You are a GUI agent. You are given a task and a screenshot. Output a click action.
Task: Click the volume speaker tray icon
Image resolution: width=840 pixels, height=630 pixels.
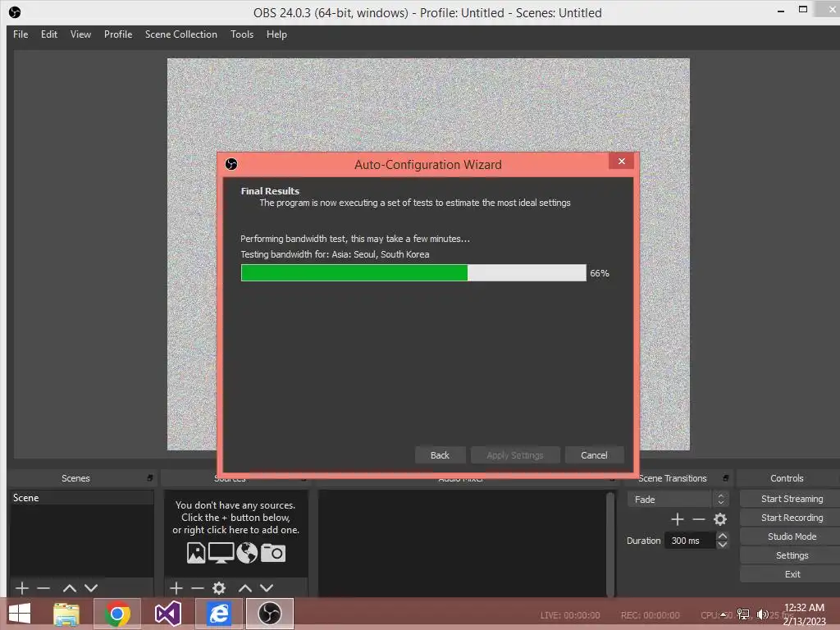point(762,614)
